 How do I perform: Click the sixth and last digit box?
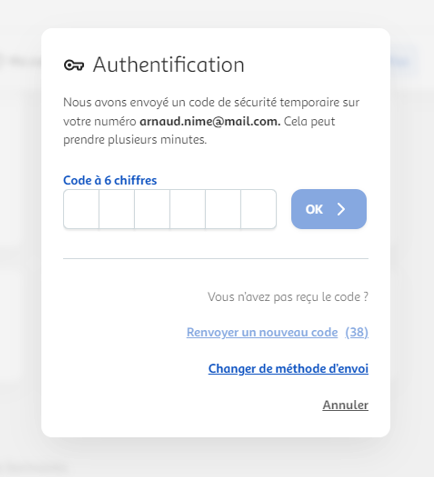point(258,209)
